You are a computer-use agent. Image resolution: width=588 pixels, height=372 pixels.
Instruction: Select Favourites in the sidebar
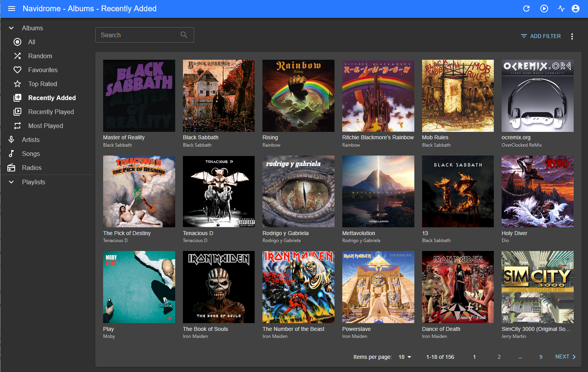pos(43,70)
